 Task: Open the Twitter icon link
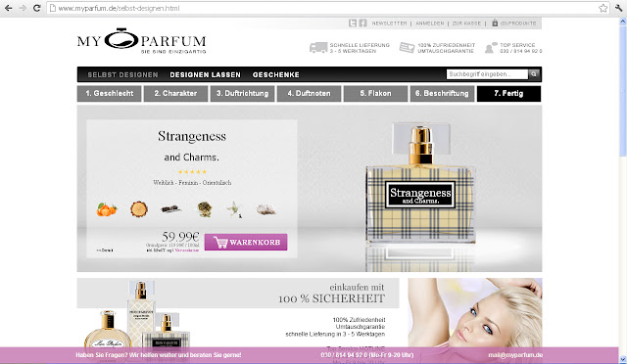coord(353,23)
